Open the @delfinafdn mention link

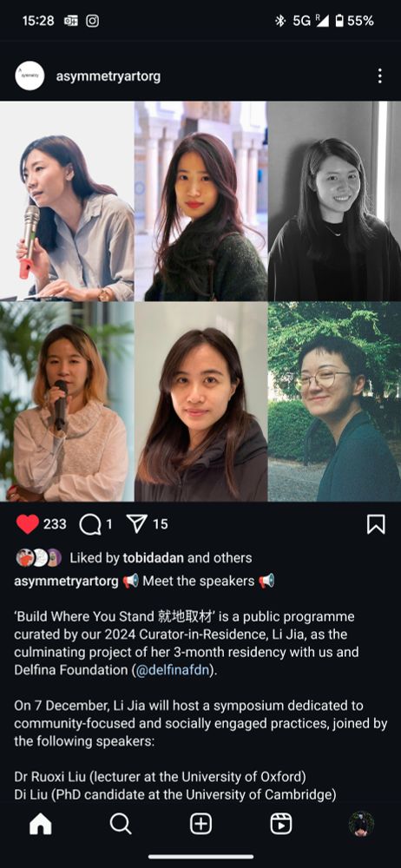pyautogui.click(x=172, y=670)
